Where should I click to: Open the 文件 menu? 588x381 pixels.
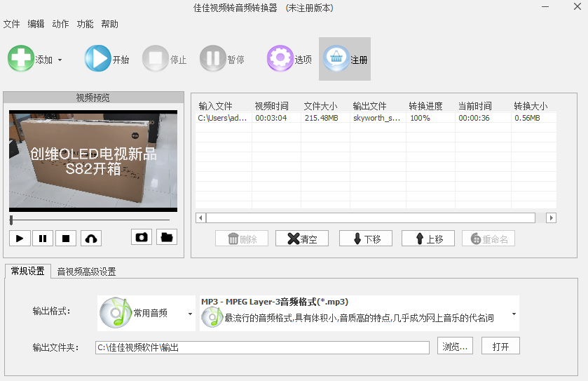click(11, 24)
